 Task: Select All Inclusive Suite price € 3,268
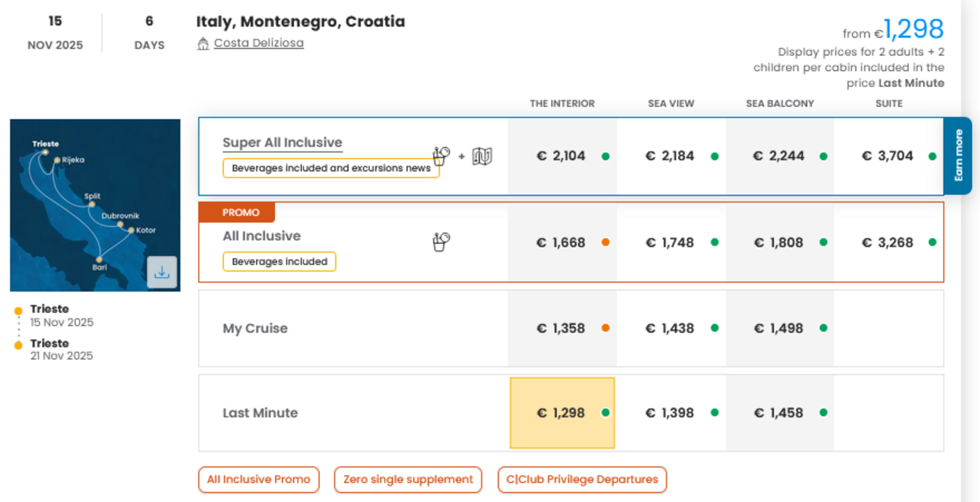[x=888, y=242]
